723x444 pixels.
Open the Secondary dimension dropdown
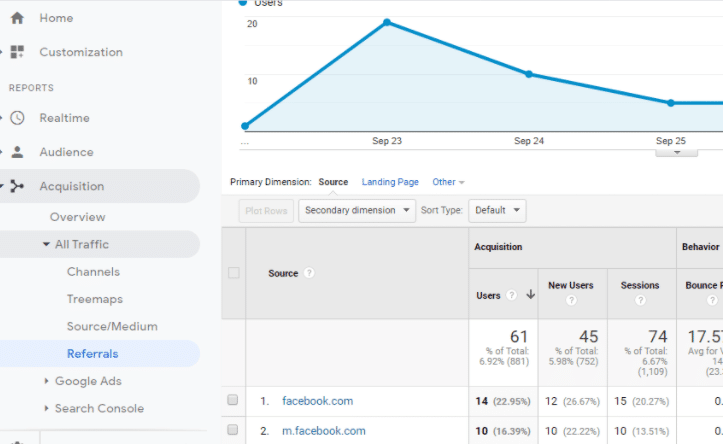357,210
